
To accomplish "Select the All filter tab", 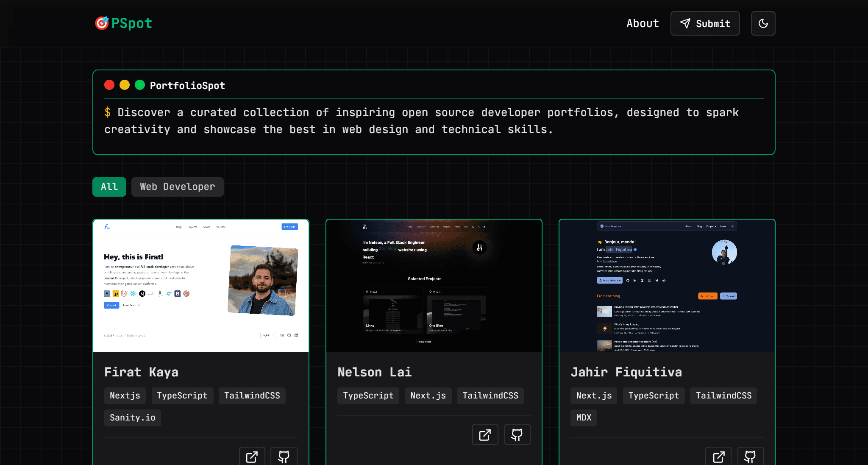I will 109,187.
